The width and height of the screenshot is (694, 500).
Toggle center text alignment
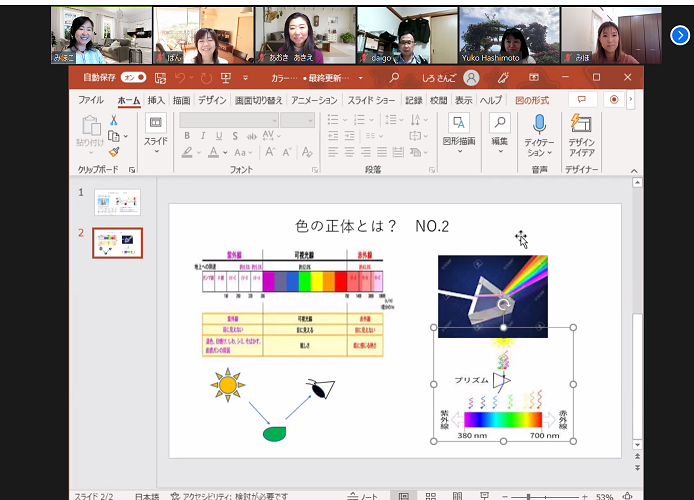coord(350,152)
